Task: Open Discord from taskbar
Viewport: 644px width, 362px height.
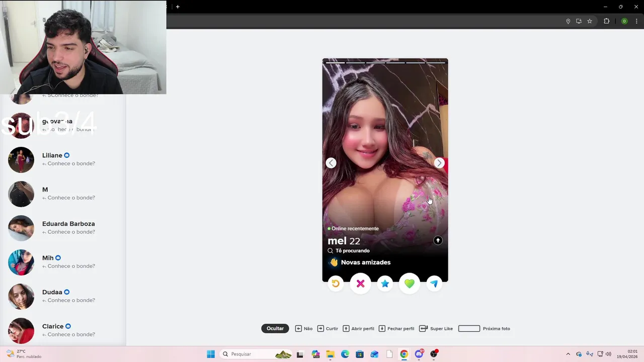Action: point(419,354)
